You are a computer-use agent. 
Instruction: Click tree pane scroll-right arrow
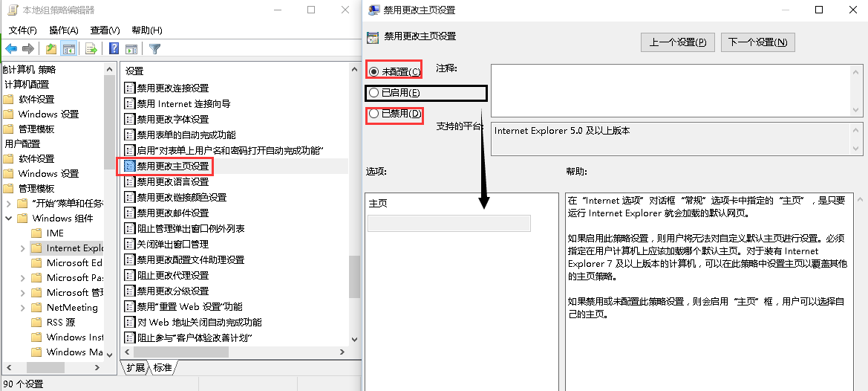[x=97, y=367]
